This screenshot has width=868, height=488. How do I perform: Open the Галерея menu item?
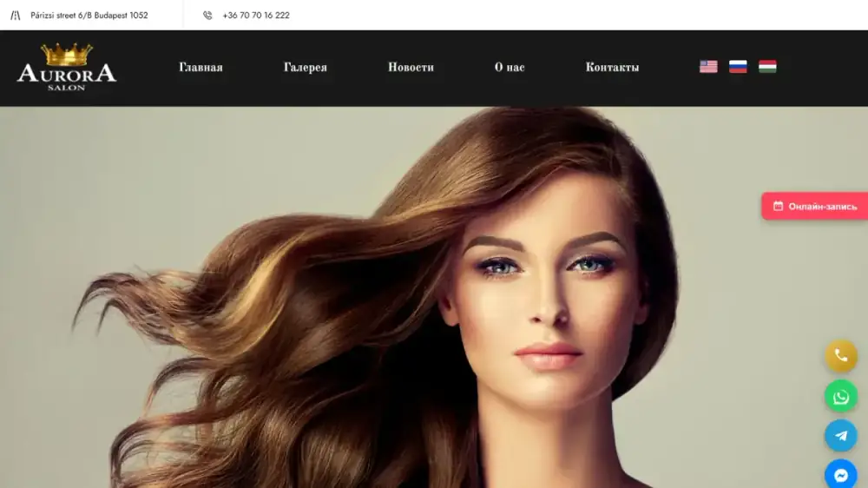click(x=305, y=67)
